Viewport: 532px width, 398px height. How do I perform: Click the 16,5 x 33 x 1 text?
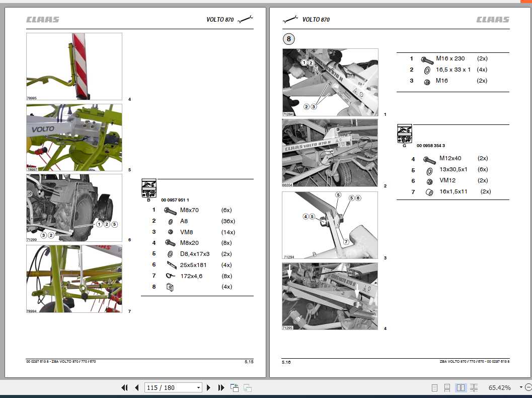pos(453,70)
